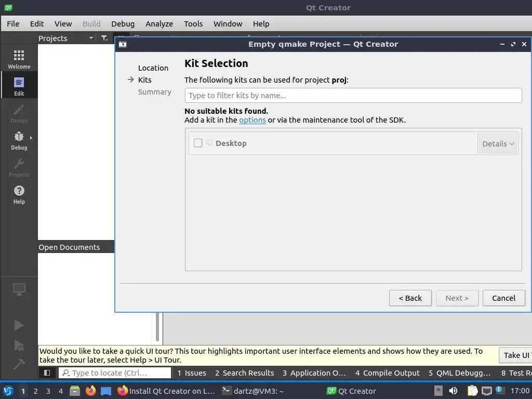Click the Run play button

click(19, 325)
